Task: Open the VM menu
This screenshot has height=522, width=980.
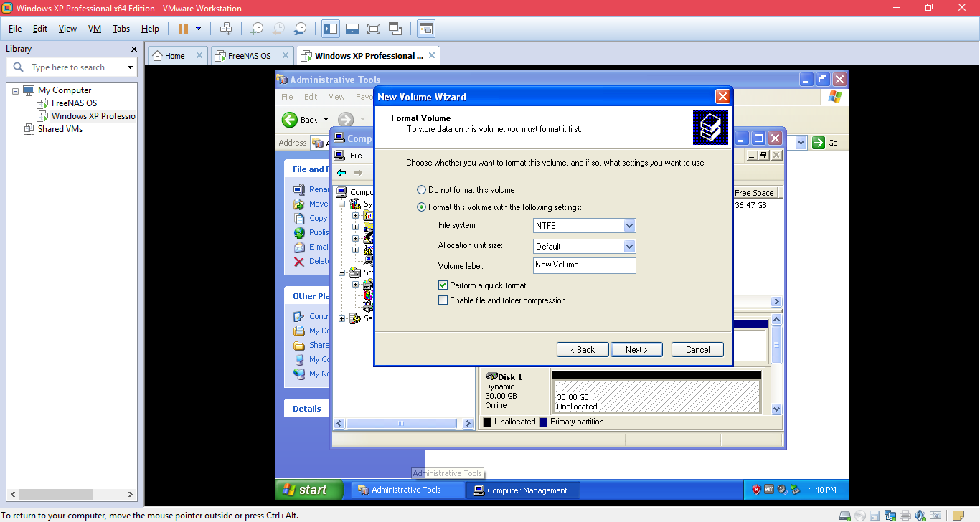Action: coord(95,29)
